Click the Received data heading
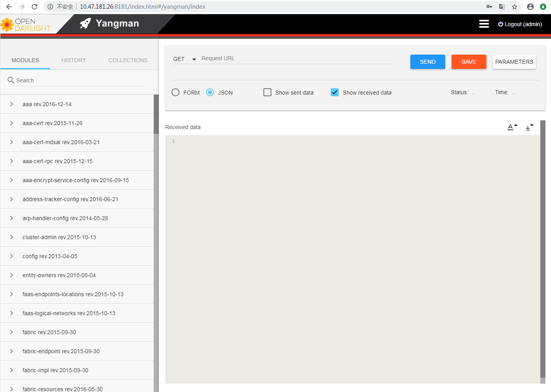Viewport: 551px width, 392px height. [183, 127]
